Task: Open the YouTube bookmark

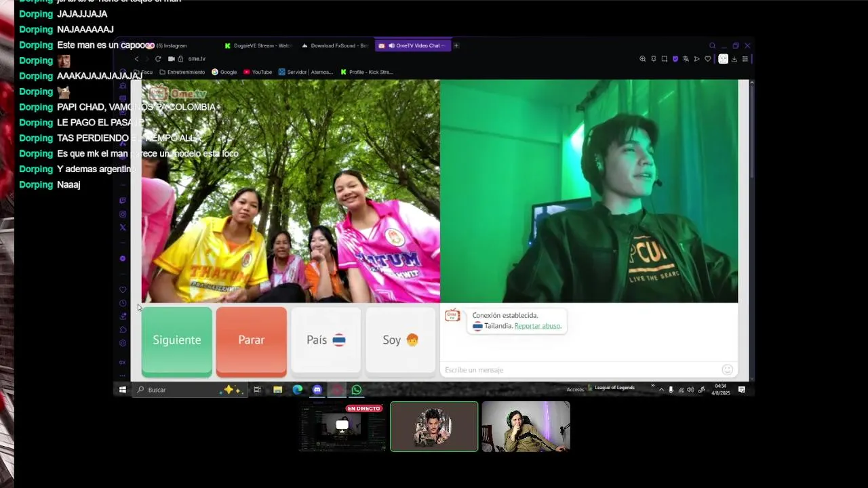Action: click(258, 72)
